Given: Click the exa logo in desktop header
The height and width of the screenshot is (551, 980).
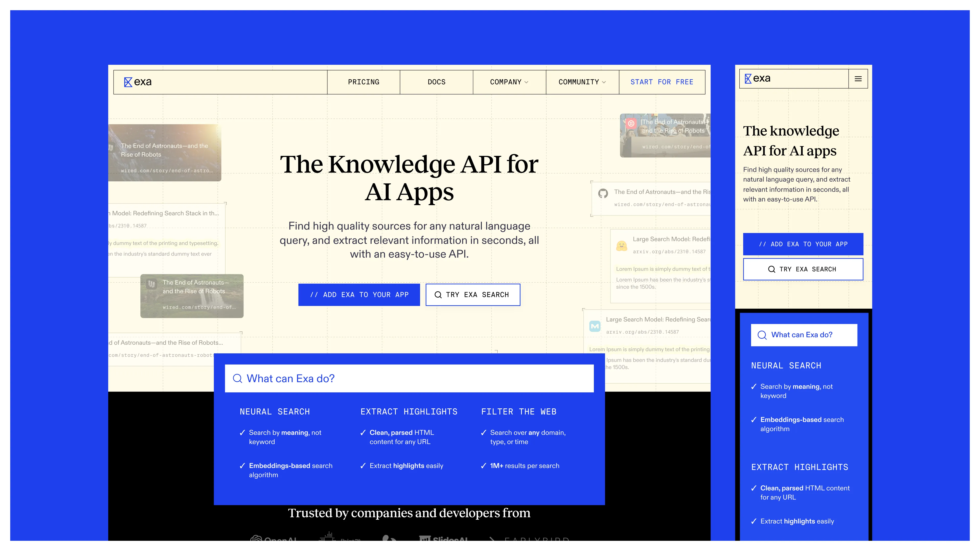Looking at the screenshot, I should (138, 82).
